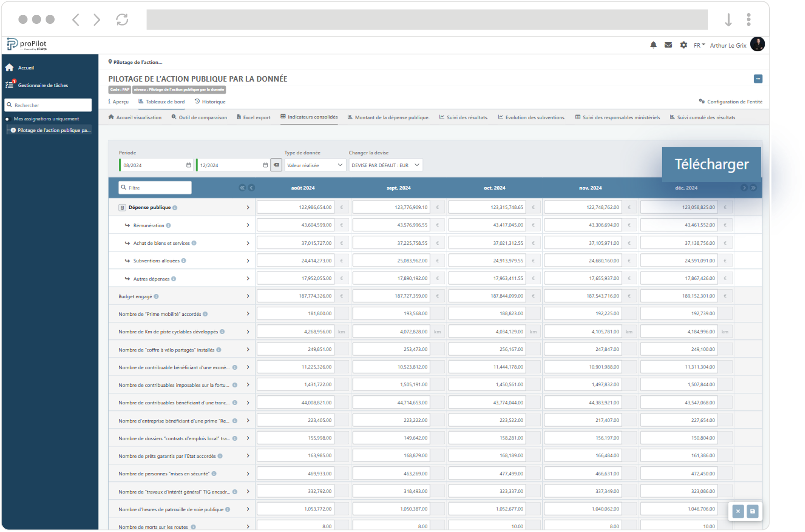This screenshot has width=805, height=532.
Task: Expand the Dépense publique row
Action: tap(248, 207)
